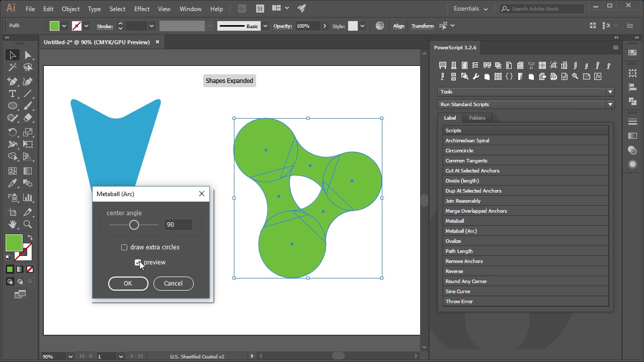Select the Rotate tool
This screenshot has height=362, width=644.
click(x=13, y=132)
